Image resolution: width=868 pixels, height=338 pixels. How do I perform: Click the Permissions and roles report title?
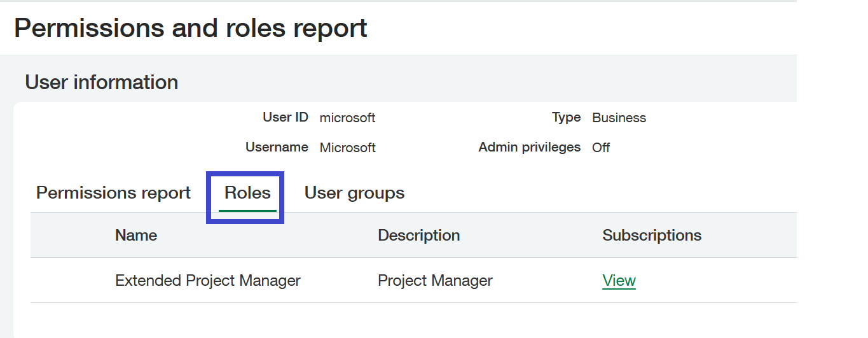click(191, 28)
